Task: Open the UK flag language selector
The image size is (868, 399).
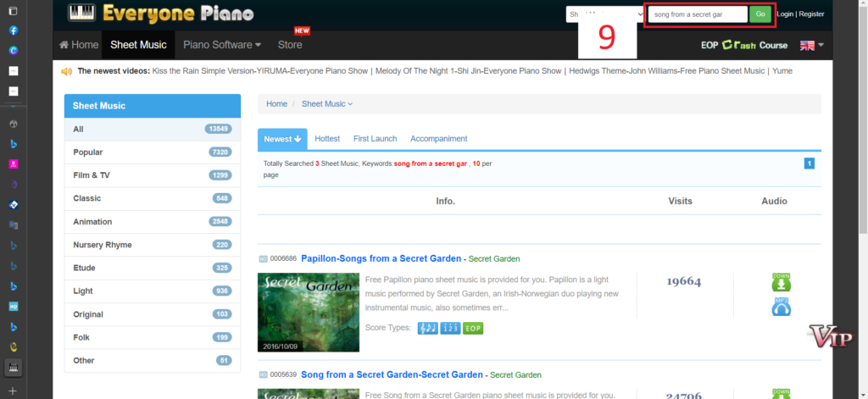Action: coord(812,46)
